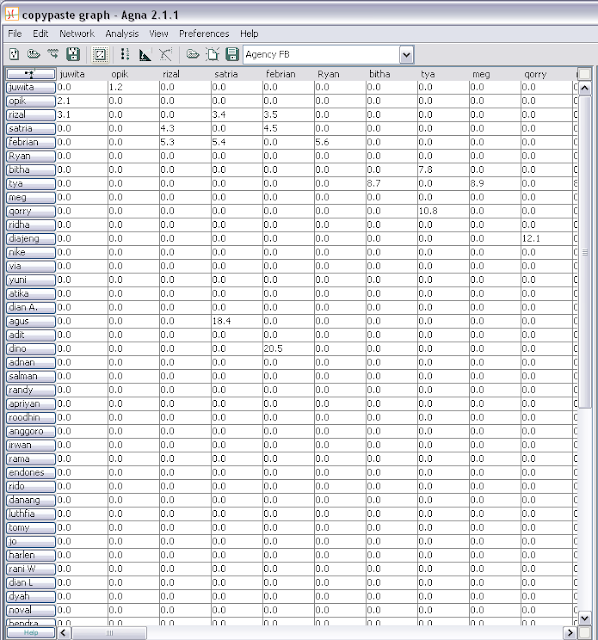Click the triangle chart analysis icon
This screenshot has width=598, height=640.
pyautogui.click(x=145, y=54)
